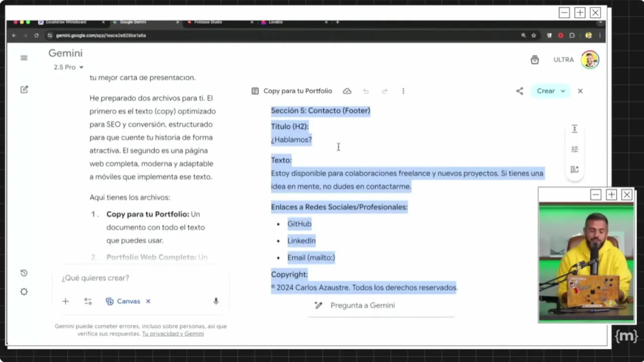
Task: Open the Chrome profile avatar in toolbar
Action: [589, 36]
